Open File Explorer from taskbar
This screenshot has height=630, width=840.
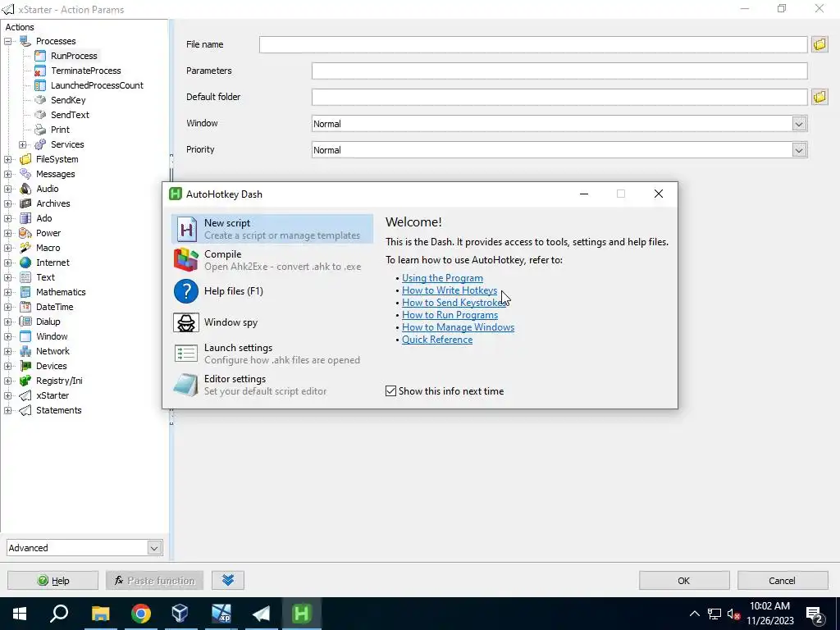[x=100, y=614]
